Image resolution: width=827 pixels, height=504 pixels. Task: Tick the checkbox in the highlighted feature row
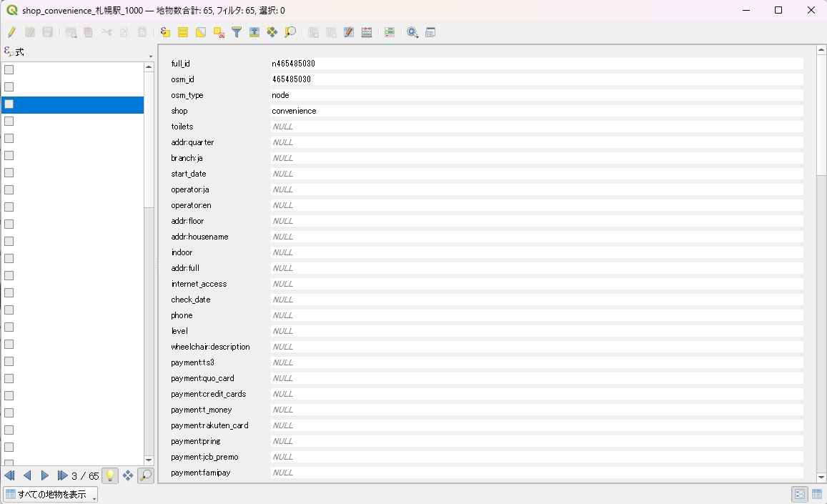(x=9, y=104)
